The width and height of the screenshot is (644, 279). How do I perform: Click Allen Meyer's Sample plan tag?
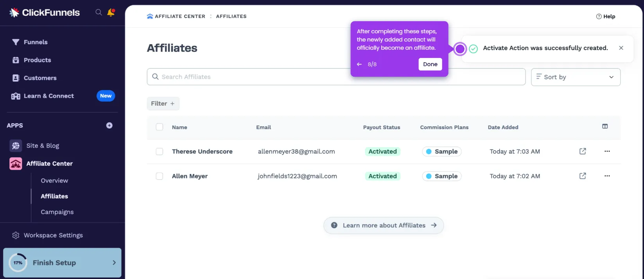(442, 176)
